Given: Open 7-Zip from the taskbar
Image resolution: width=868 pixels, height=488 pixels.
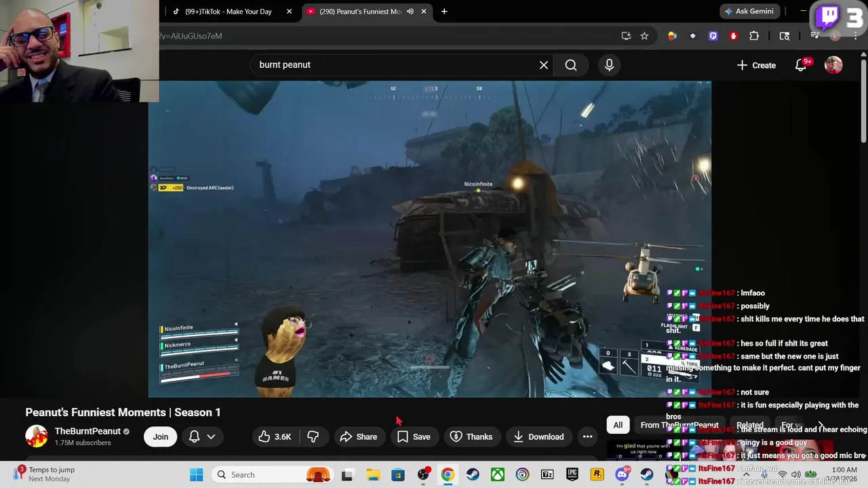Looking at the screenshot, I should (547, 475).
